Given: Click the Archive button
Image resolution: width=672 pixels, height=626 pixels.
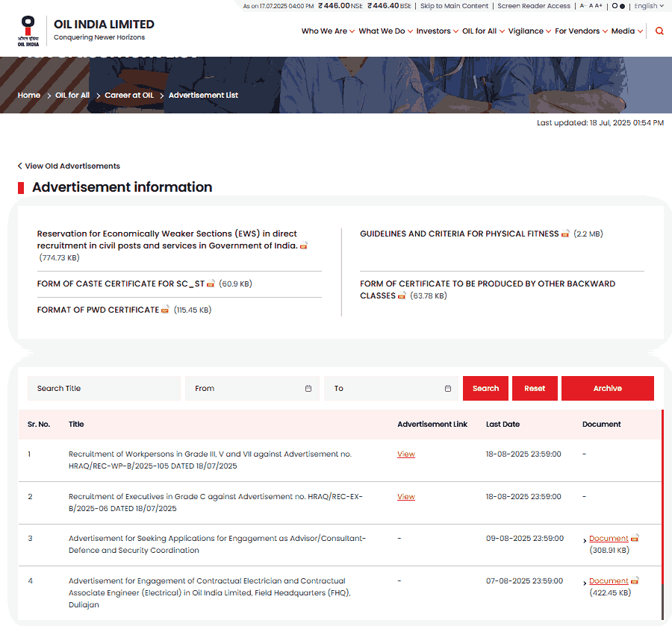Looking at the screenshot, I should [x=608, y=389].
